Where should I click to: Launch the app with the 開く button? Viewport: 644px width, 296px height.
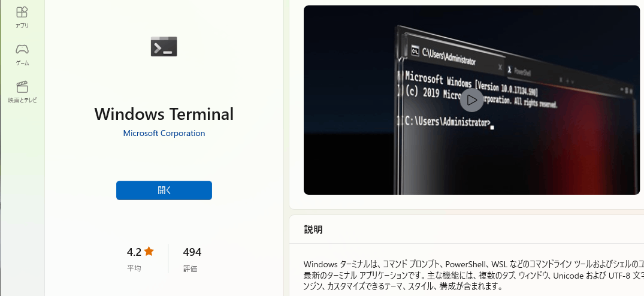coord(164,191)
